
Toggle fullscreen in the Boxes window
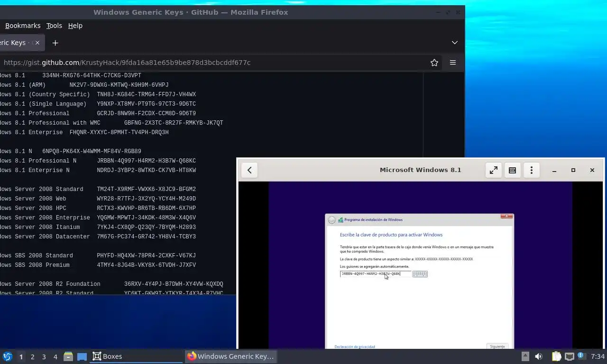(494, 170)
